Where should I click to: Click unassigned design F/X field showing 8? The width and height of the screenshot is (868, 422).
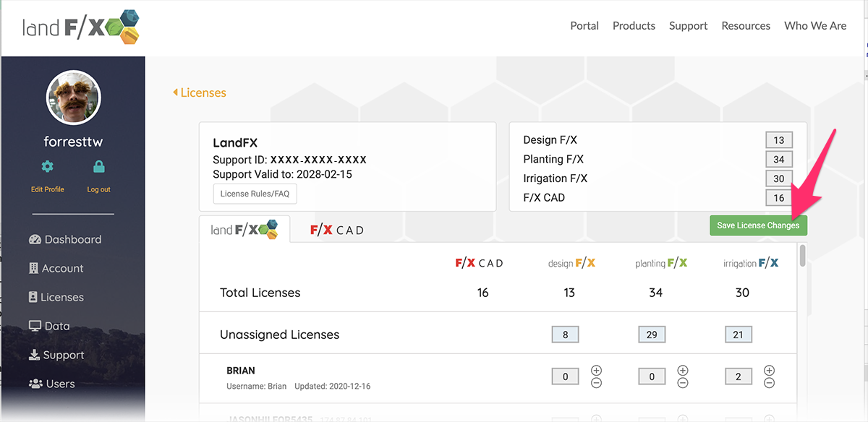pos(565,335)
